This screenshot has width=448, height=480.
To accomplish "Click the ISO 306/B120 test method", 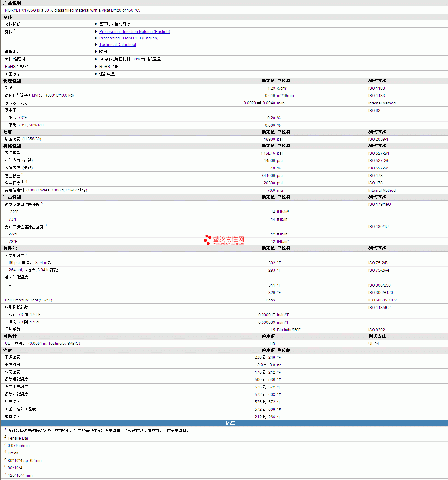I will pos(381,293).
